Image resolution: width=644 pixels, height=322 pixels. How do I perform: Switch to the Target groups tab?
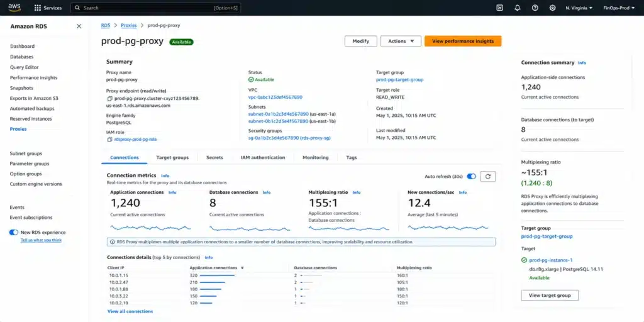172,157
